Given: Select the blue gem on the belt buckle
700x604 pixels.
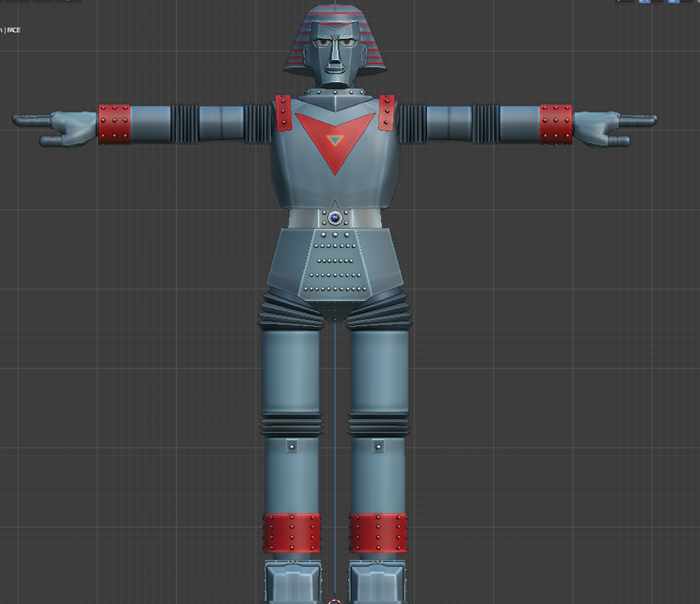Looking at the screenshot, I should [336, 219].
